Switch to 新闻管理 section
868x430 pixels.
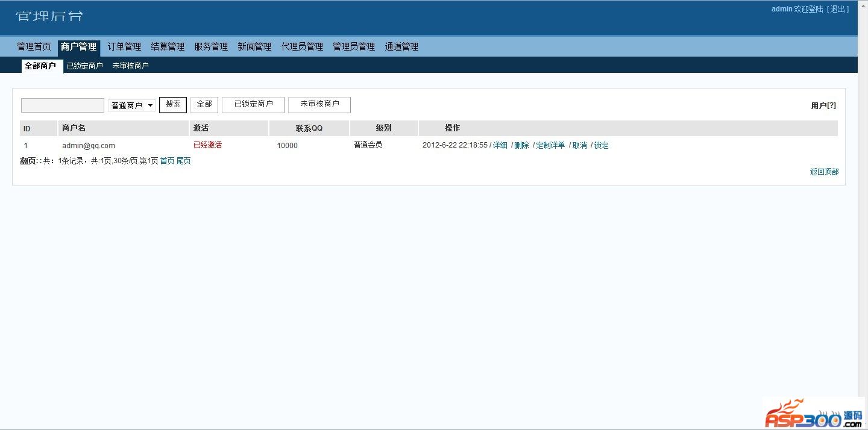[x=254, y=46]
